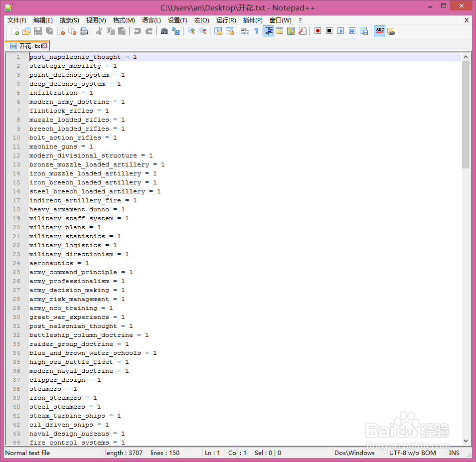The height and width of the screenshot is (462, 476).
Task: Click the Dos\Windows line ending status
Action: (354, 453)
